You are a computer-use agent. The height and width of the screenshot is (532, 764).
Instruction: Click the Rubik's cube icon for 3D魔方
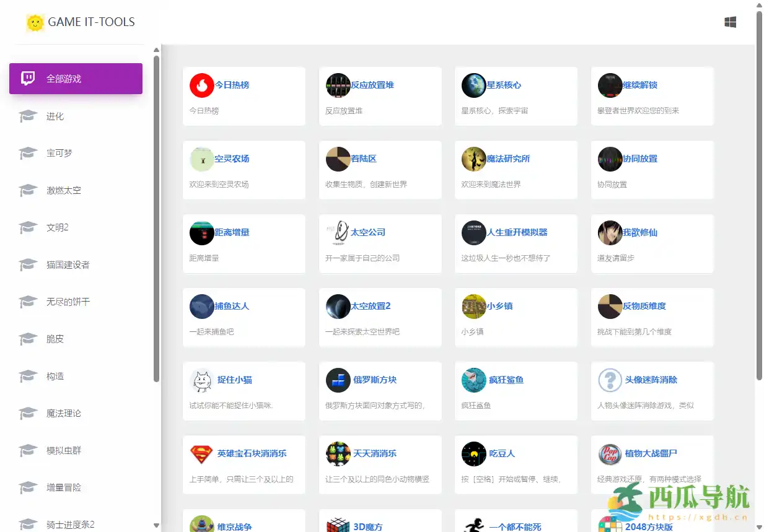(x=338, y=526)
